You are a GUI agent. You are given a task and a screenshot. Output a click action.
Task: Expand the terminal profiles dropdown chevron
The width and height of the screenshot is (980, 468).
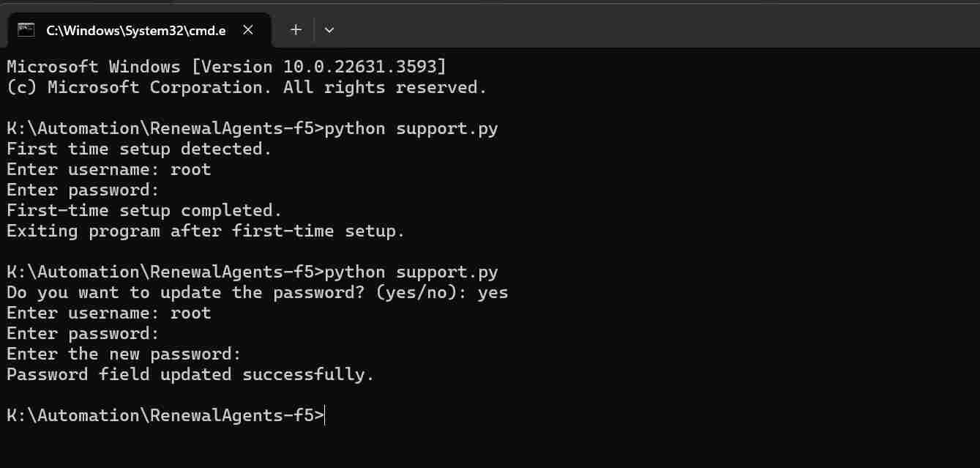(x=329, y=30)
